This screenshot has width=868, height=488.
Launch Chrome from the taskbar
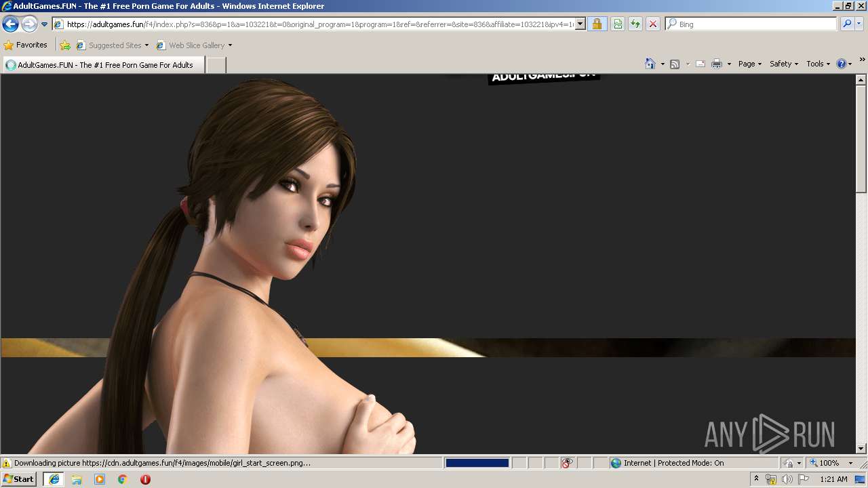click(123, 479)
